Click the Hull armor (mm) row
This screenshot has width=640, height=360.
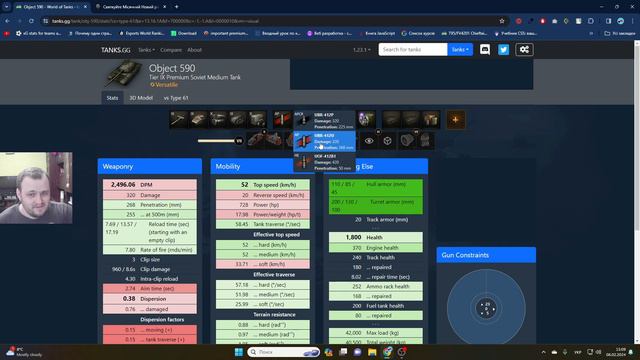[x=376, y=188]
